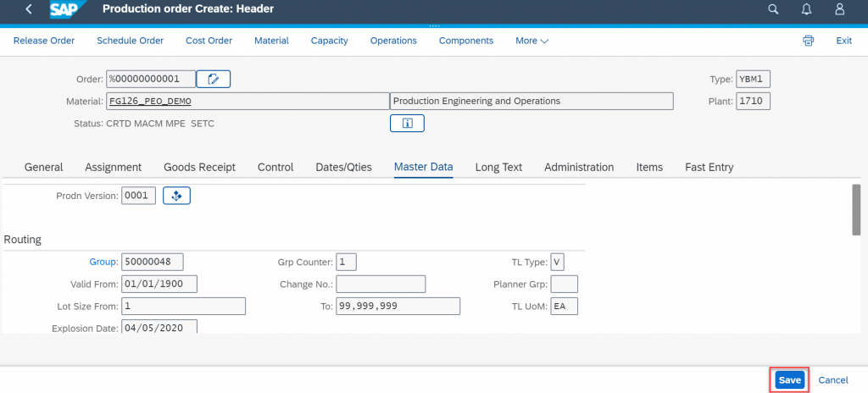The image size is (868, 393).
Task: Switch to the Fast Entry tab
Action: 709,167
